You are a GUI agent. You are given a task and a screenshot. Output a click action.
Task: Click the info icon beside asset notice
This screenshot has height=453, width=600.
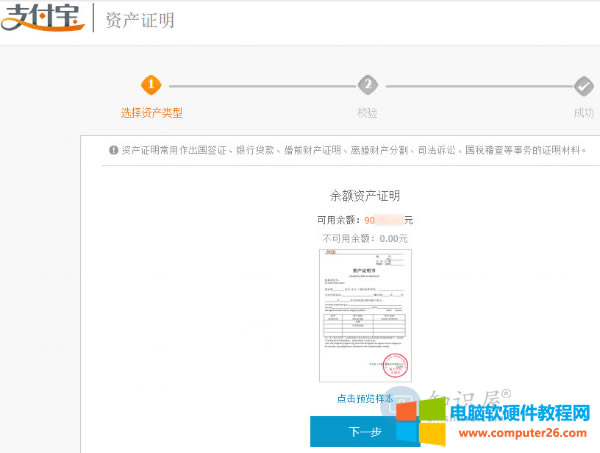(113, 150)
